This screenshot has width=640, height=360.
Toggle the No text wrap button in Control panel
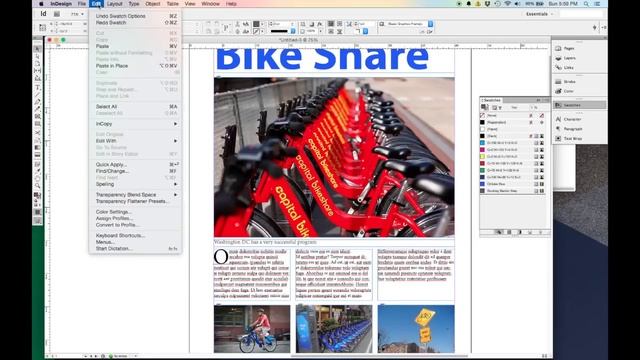coord(331,24)
